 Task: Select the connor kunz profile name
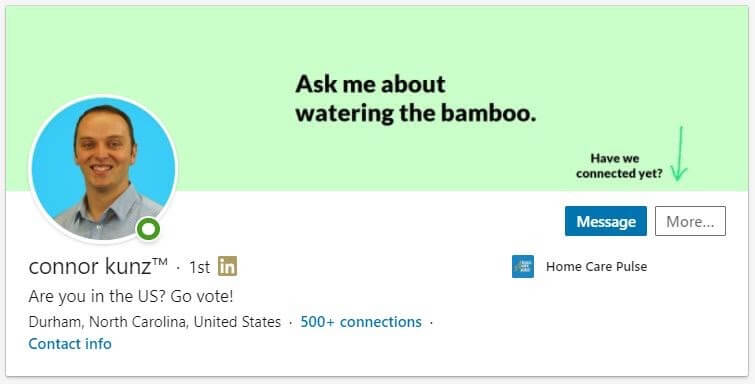tap(90, 266)
